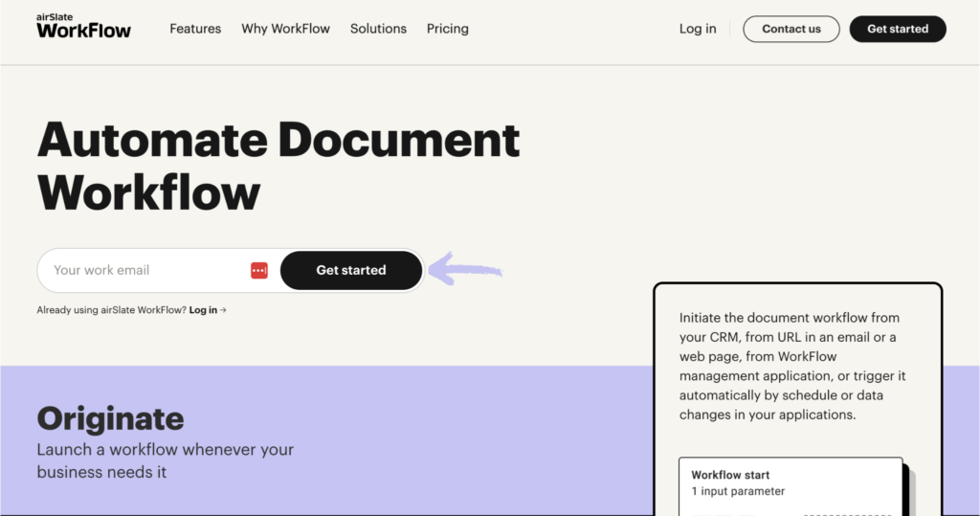
Task: Click Get started next to email field
Action: point(351,270)
